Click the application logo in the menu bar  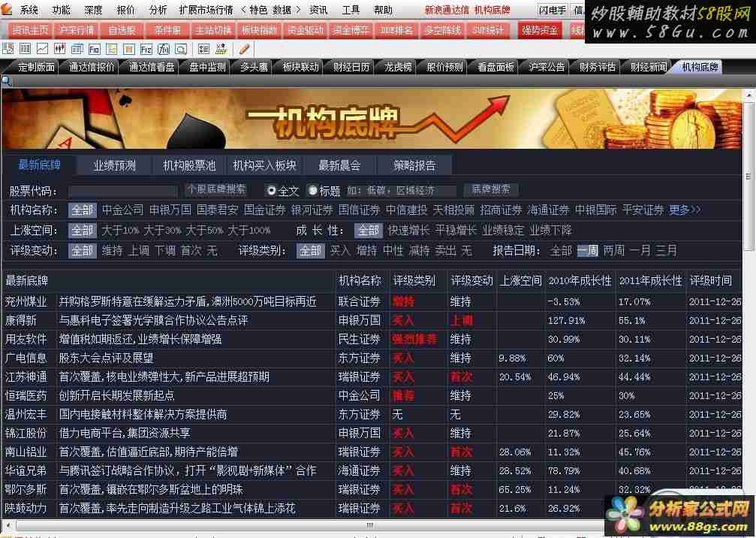[x=6, y=9]
